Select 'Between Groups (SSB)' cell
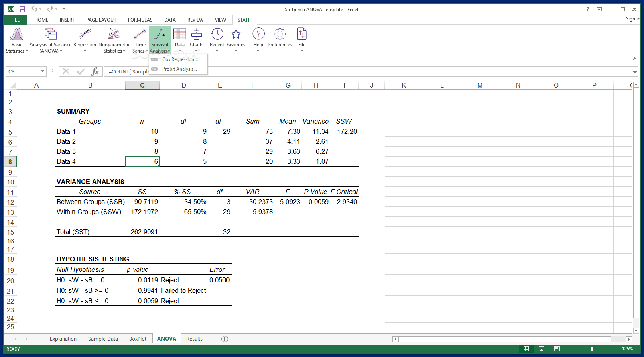 (91, 202)
